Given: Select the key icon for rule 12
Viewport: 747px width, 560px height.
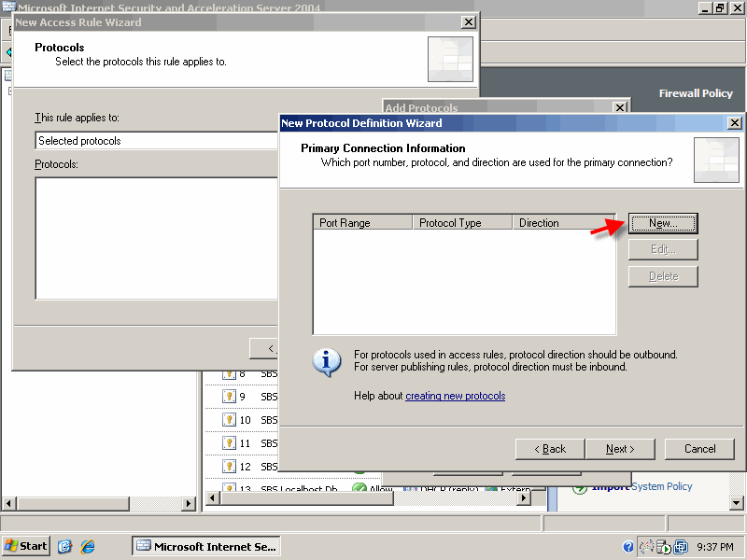Looking at the screenshot, I should point(229,466).
